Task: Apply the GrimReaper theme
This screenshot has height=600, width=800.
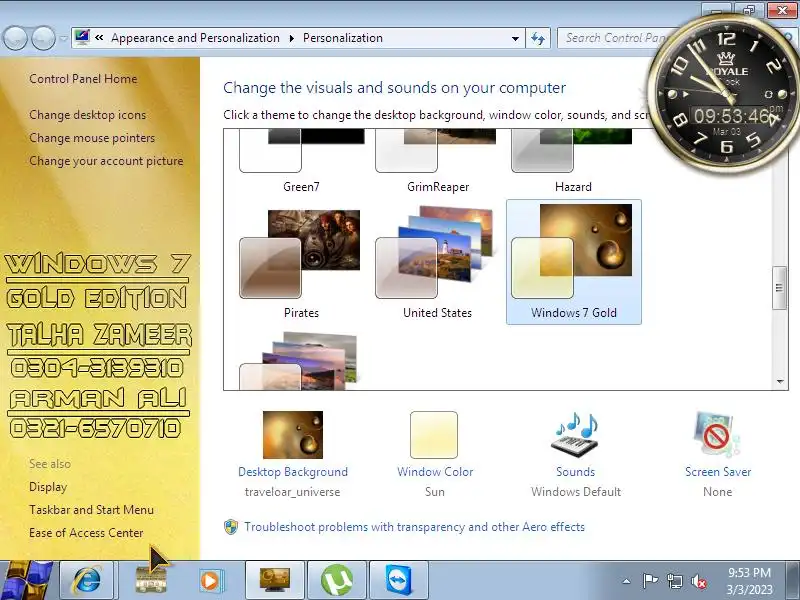Action: [437, 161]
